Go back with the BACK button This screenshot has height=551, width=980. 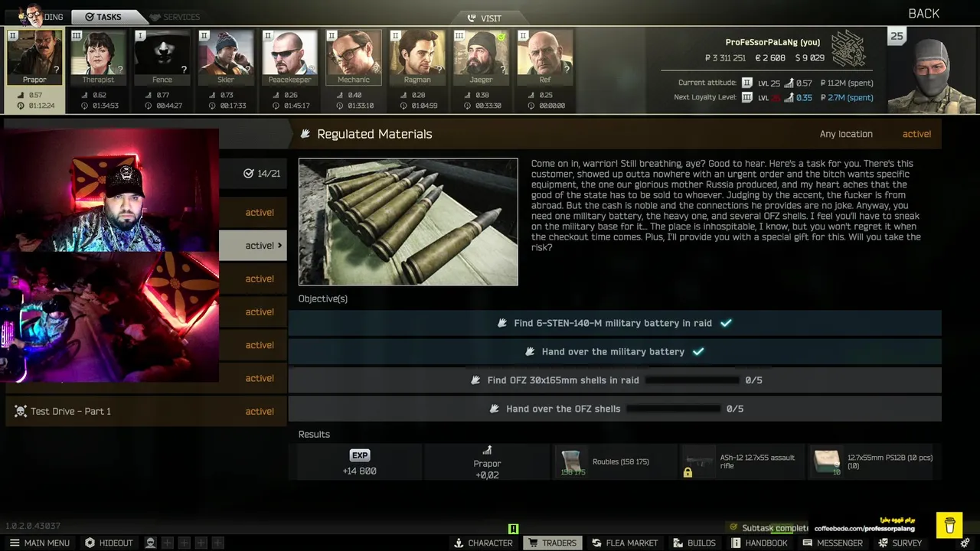(x=923, y=14)
